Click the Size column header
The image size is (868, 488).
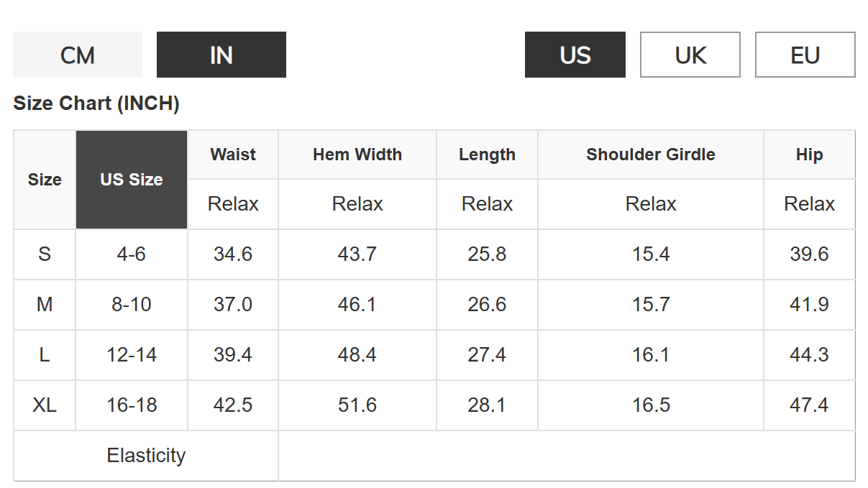pyautogui.click(x=45, y=180)
